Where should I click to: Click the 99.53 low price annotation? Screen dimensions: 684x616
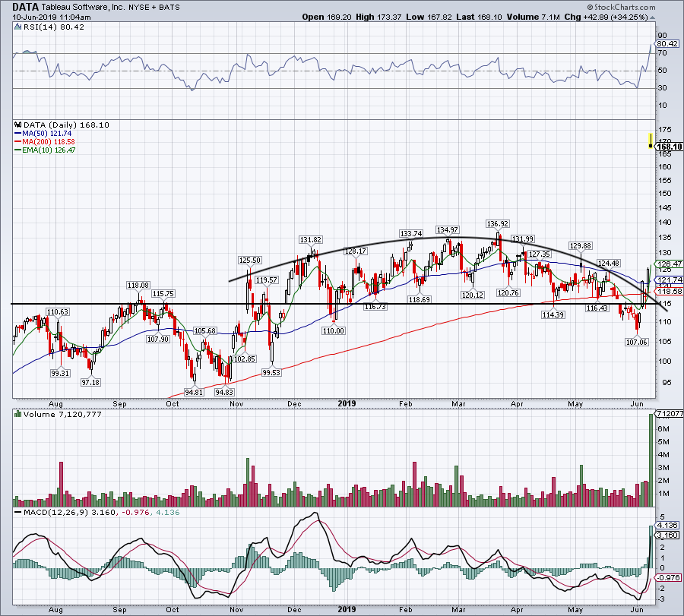271,373
